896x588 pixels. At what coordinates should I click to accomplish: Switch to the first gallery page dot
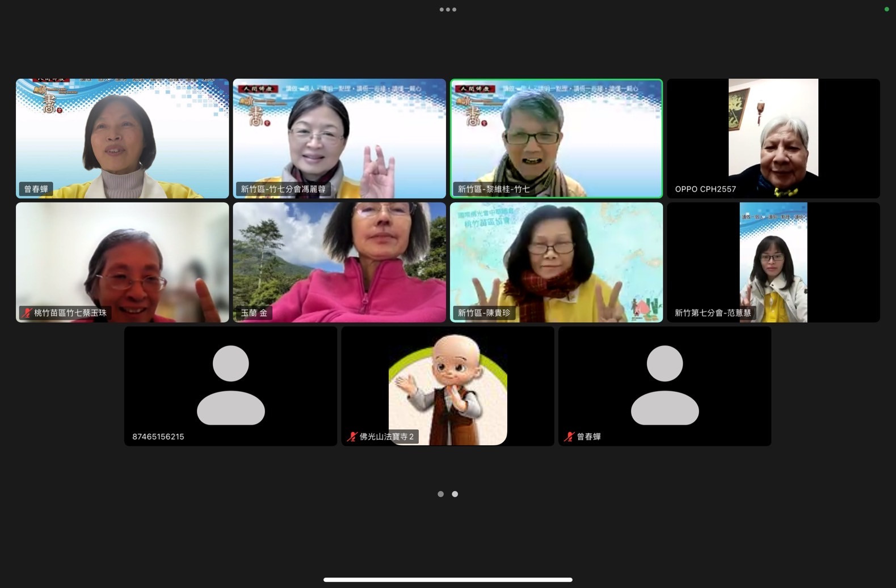coord(440,494)
